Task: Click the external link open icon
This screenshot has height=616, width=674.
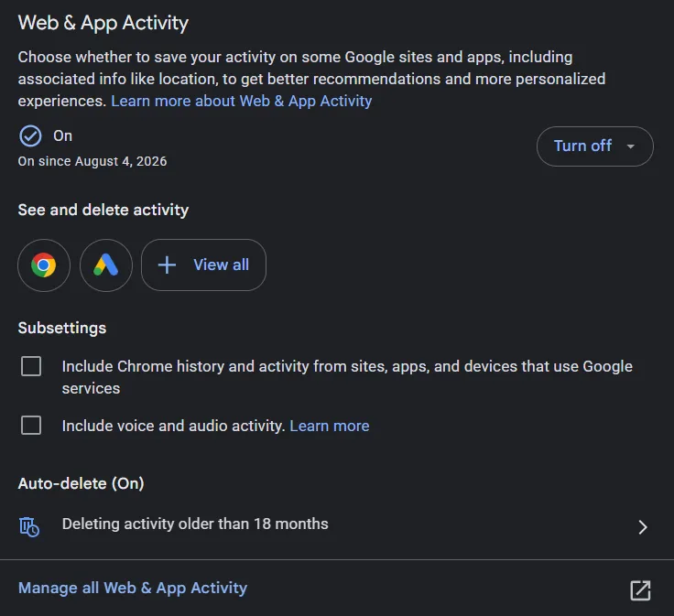Action: (640, 590)
